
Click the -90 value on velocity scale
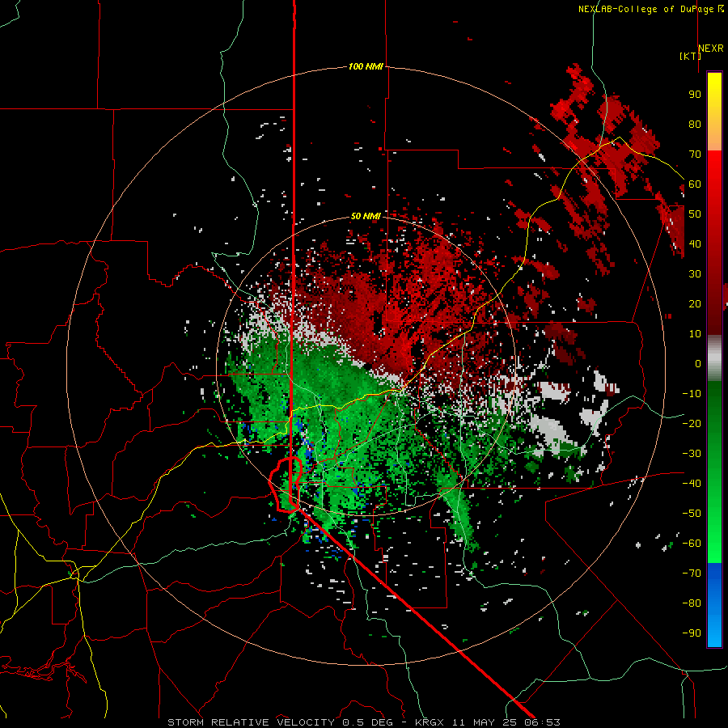[692, 633]
